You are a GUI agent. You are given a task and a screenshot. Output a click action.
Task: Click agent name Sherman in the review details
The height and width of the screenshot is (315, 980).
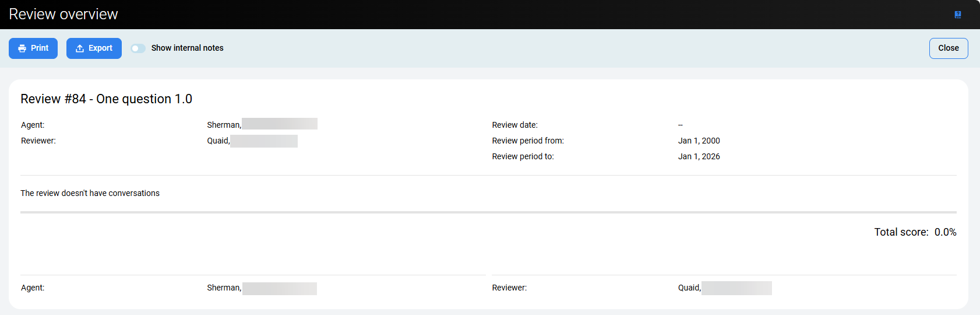pyautogui.click(x=224, y=125)
